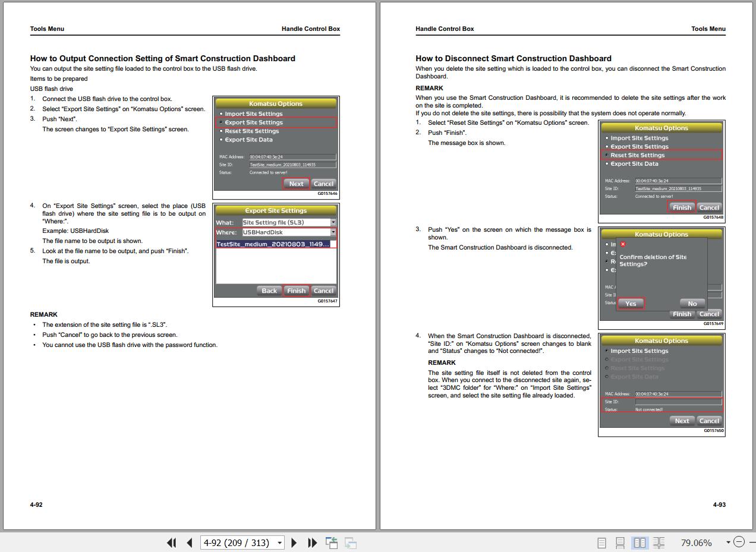Click the "Next" button in figure G0157646

[x=296, y=184]
